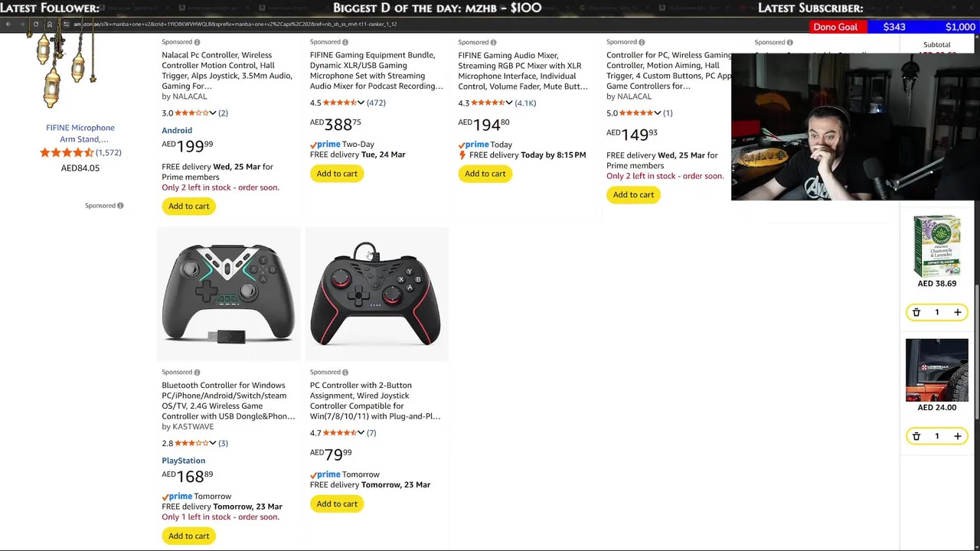Increase quantity of the AED 24.00 item

957,436
